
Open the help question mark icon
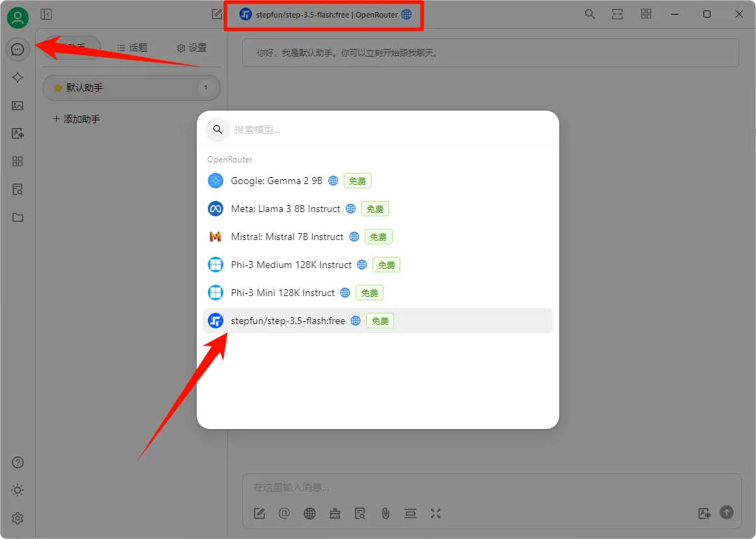click(x=17, y=462)
